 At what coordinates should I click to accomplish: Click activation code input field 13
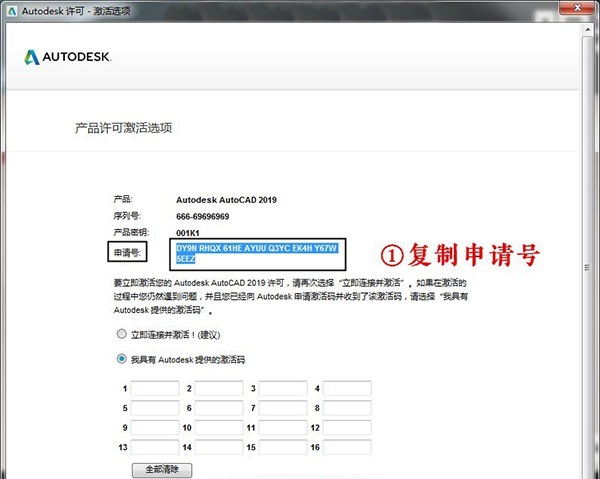(155, 447)
